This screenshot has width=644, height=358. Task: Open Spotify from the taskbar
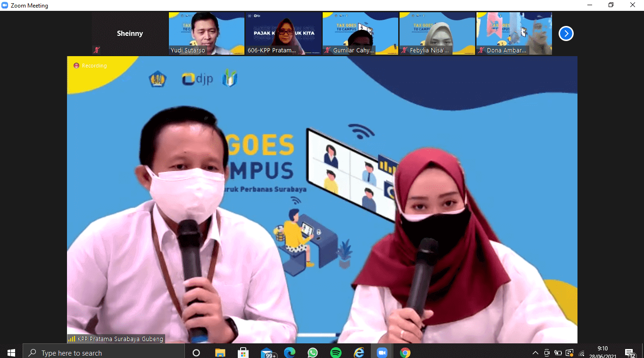(x=336, y=352)
